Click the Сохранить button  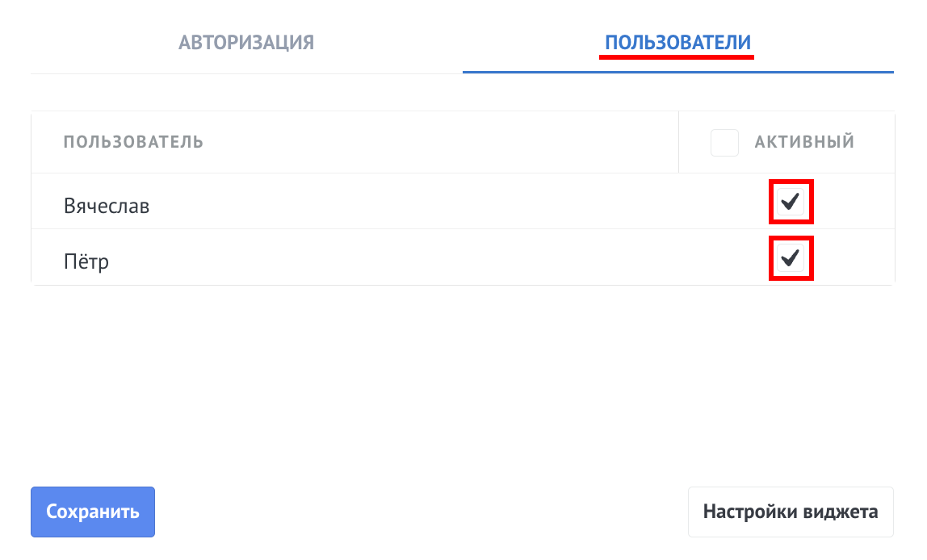pos(92,512)
